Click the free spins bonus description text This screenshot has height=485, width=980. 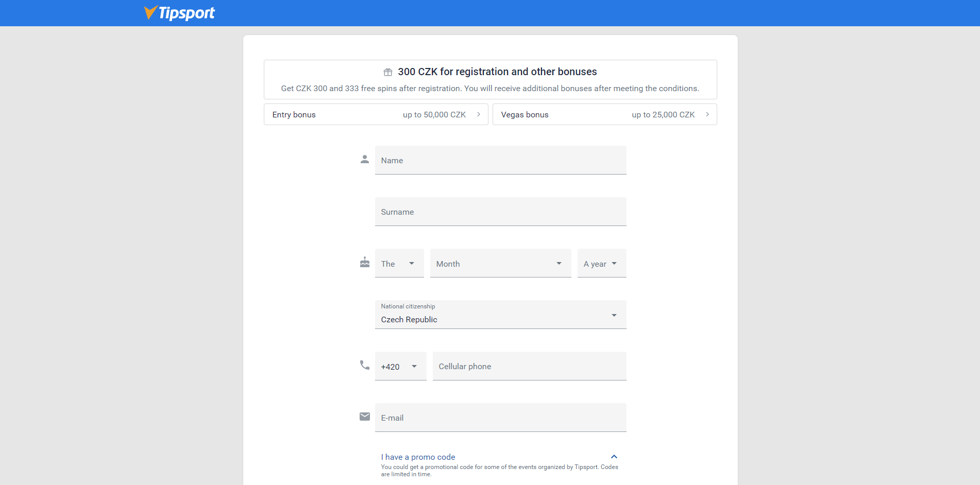click(x=490, y=89)
